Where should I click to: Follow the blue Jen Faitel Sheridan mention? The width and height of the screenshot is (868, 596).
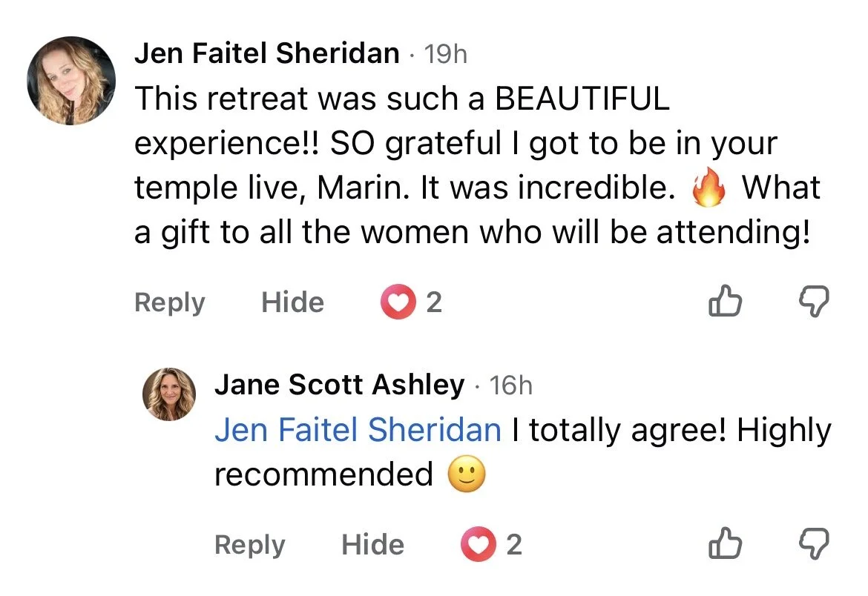tap(358, 430)
